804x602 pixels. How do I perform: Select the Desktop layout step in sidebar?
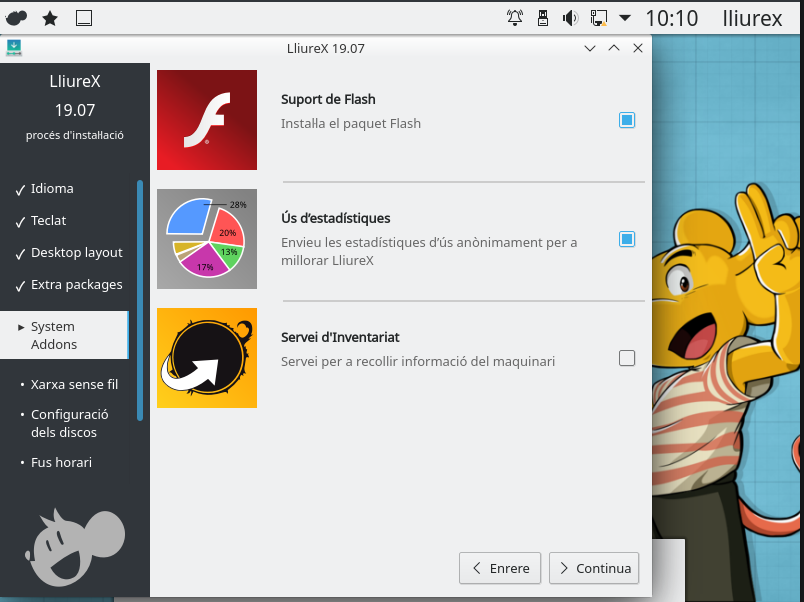pos(76,253)
